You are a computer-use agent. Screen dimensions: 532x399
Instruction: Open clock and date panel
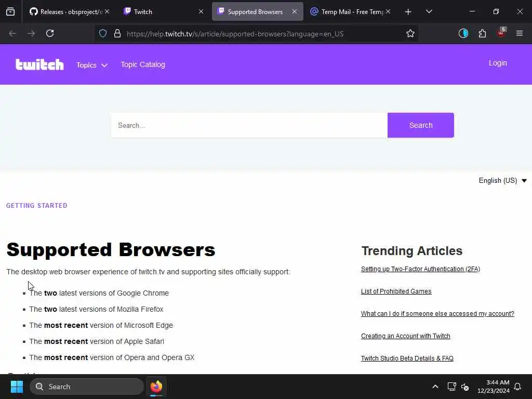(x=494, y=387)
